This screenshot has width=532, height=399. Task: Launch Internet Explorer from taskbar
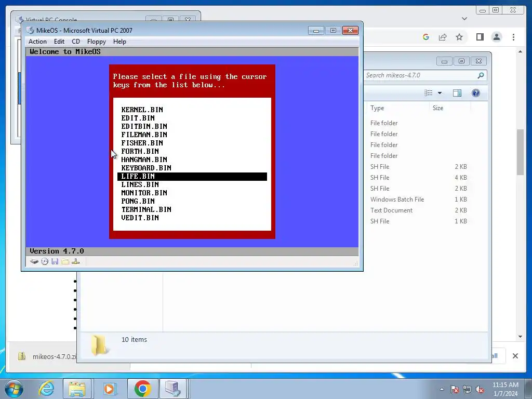[46, 389]
